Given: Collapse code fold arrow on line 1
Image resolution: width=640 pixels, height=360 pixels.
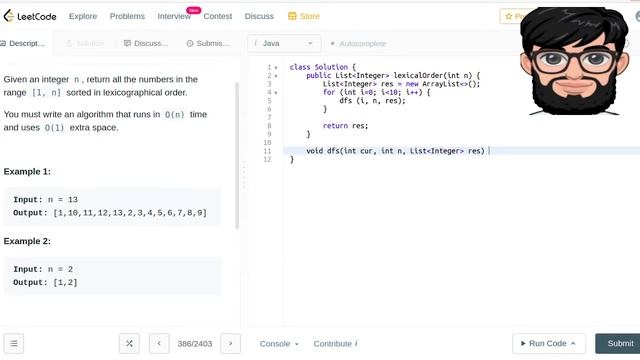Looking at the screenshot, I should click(x=276, y=67).
